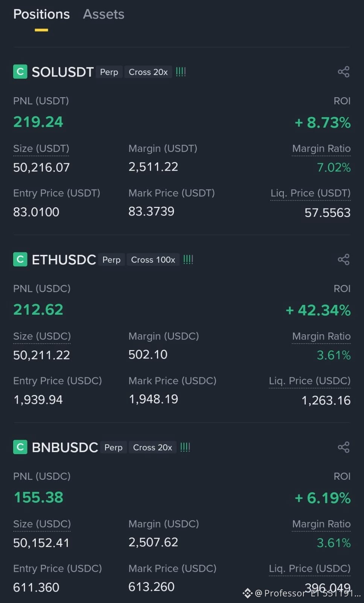
Task: Click the green C icon beside SOLUSDT
Action: click(20, 71)
